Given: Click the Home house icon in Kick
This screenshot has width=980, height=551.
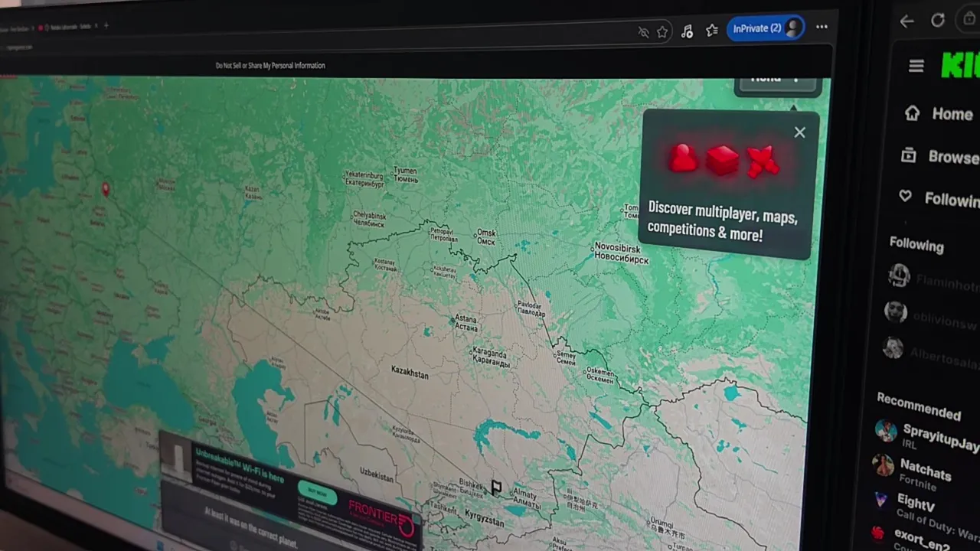Looking at the screenshot, I should tap(912, 113).
